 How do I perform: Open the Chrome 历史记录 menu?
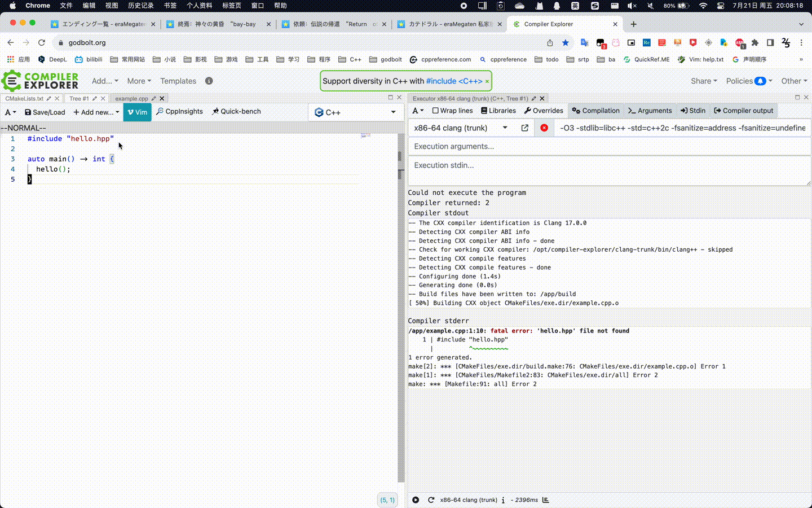coord(140,6)
